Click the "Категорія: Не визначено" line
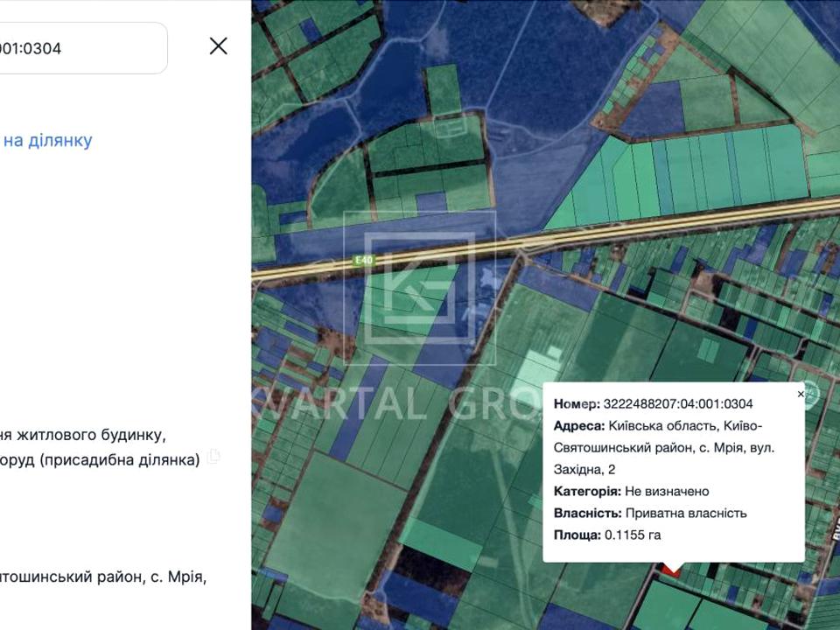840x630 pixels. tap(631, 492)
